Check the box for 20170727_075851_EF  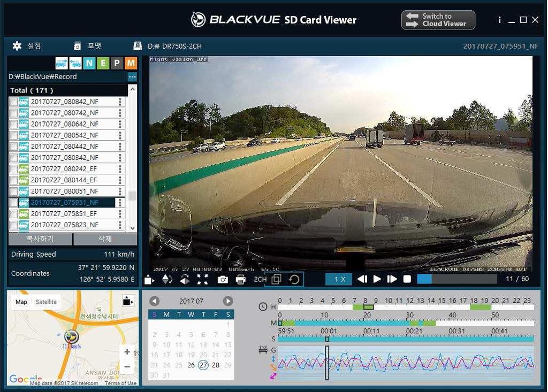(x=13, y=214)
